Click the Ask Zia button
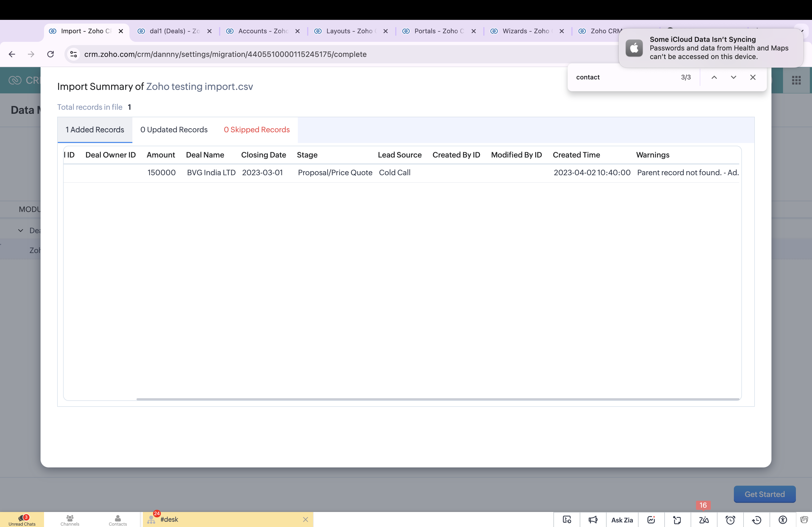812x527 pixels. 622,519
